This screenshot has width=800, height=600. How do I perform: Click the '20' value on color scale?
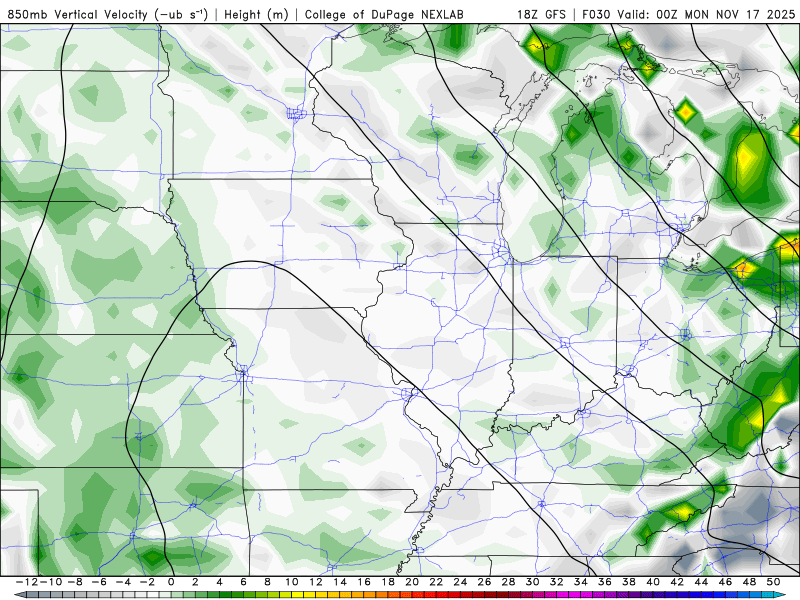click(412, 582)
